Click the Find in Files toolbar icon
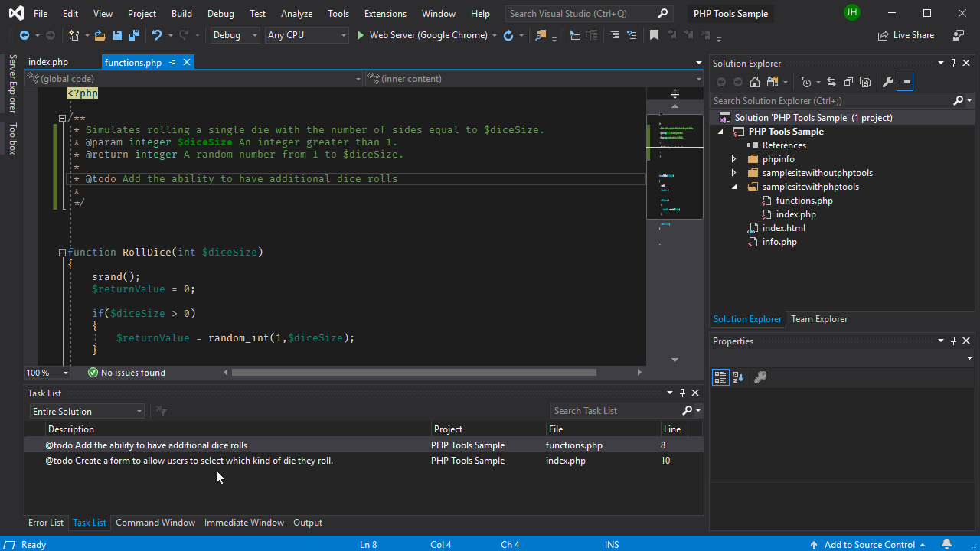Viewport: 980px width, 551px height. click(x=541, y=35)
